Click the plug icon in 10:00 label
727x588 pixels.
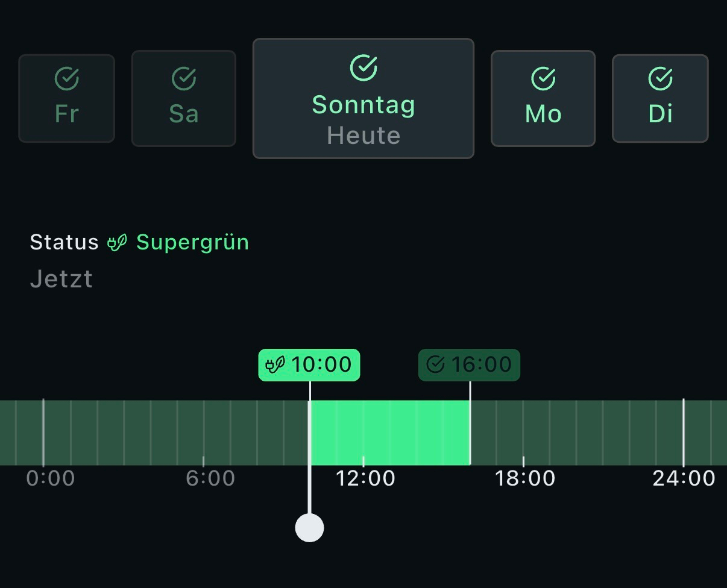coord(275,365)
